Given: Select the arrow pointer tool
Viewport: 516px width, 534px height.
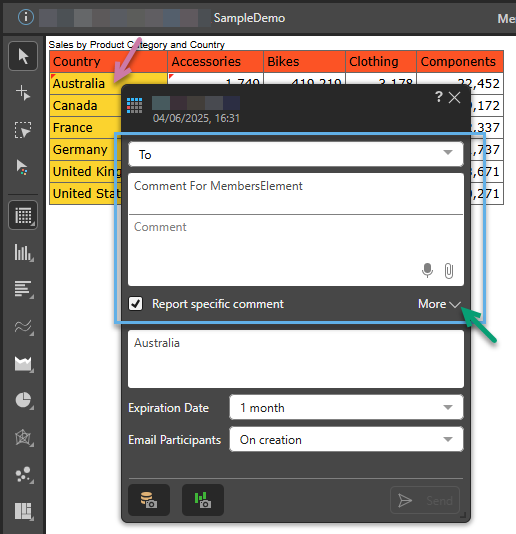Looking at the screenshot, I should click(23, 56).
